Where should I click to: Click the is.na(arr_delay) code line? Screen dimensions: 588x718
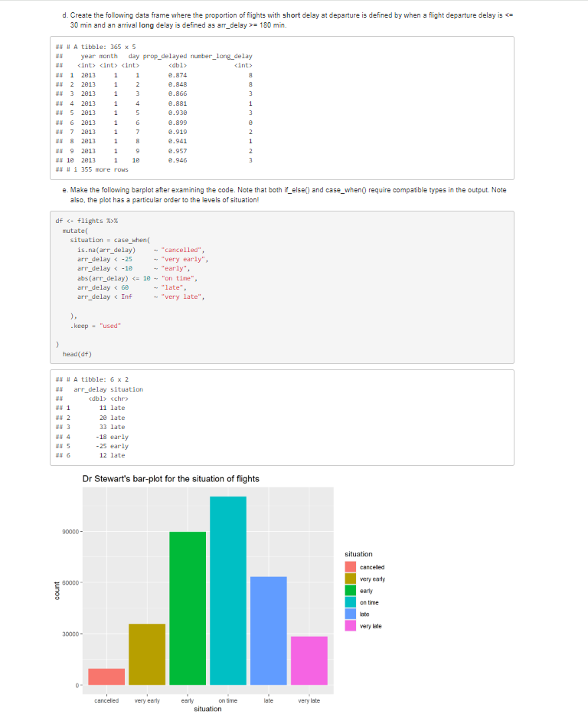(141, 250)
